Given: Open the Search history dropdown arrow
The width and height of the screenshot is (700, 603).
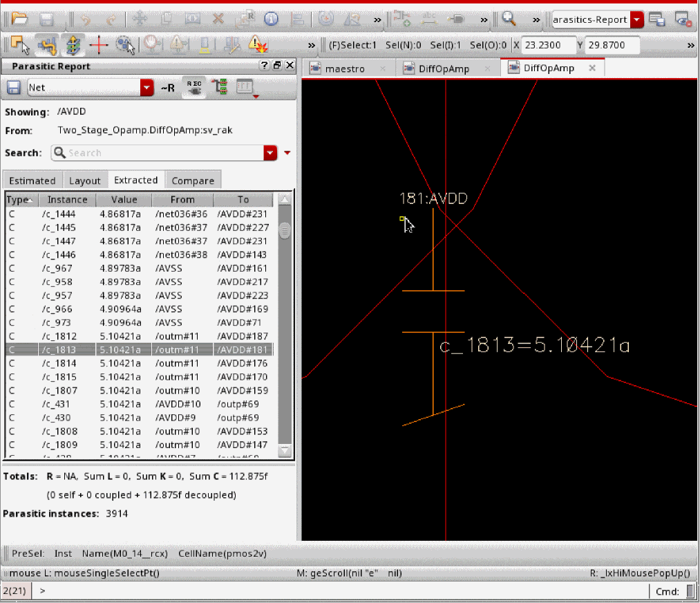Looking at the screenshot, I should [x=269, y=153].
